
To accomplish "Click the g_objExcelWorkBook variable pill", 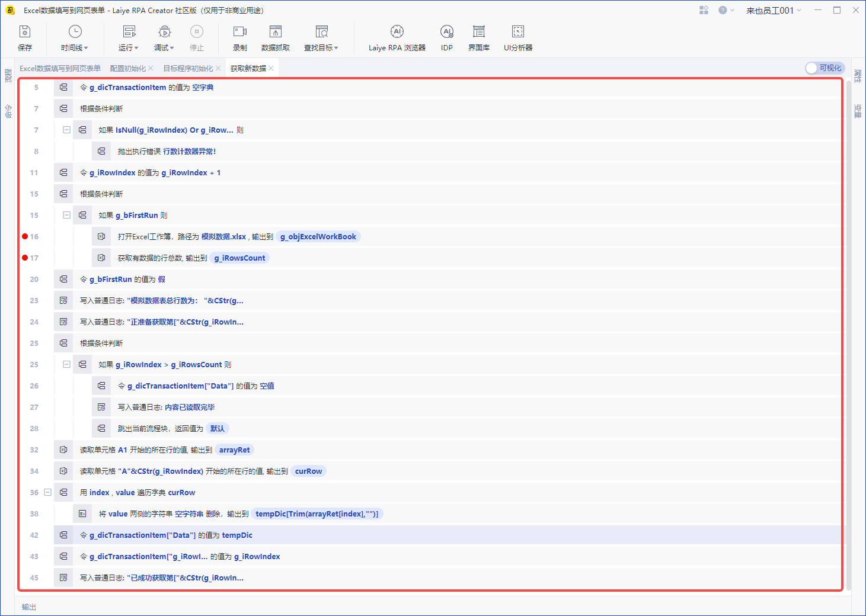I will pos(318,236).
